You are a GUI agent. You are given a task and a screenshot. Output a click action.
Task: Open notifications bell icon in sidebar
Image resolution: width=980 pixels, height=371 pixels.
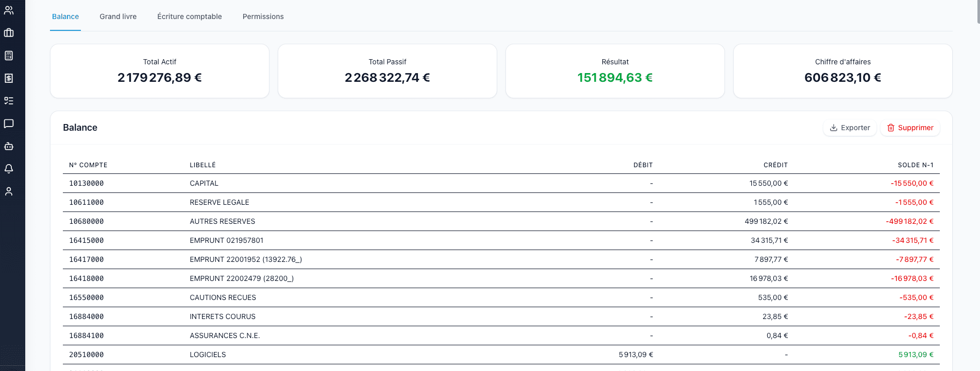(9, 169)
